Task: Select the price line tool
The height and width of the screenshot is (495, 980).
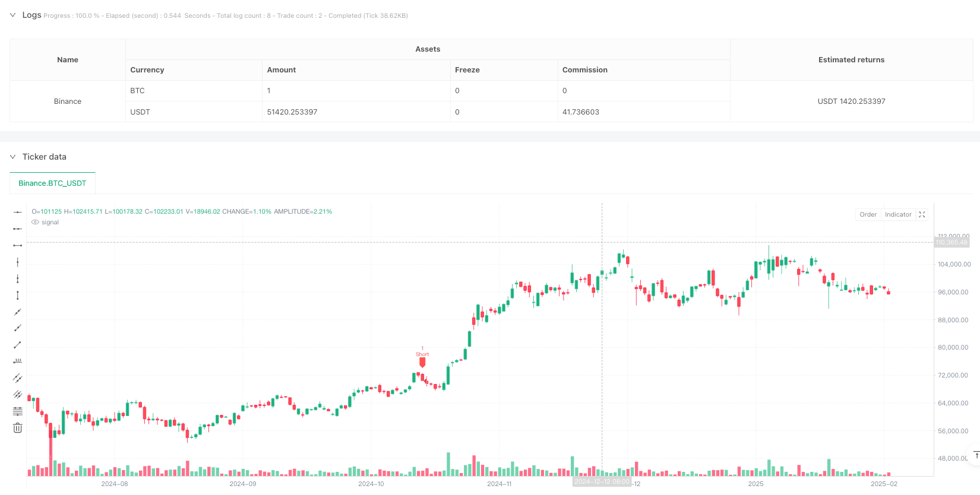Action: click(18, 361)
